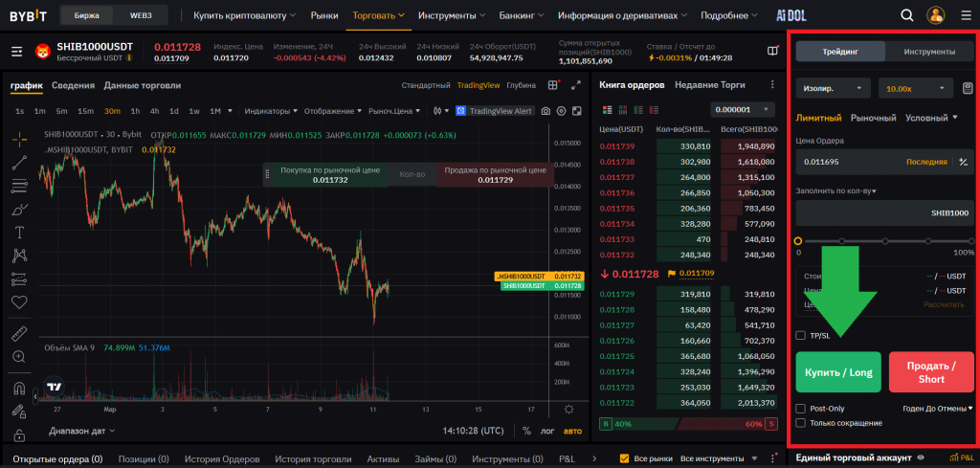
Task: Enable the TP/SL checkbox
Action: pyautogui.click(x=801, y=335)
